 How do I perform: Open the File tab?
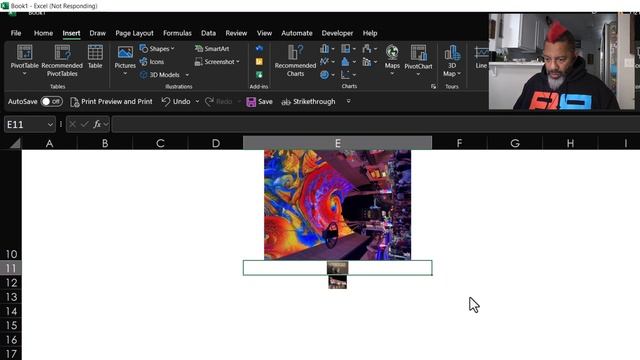[16, 33]
